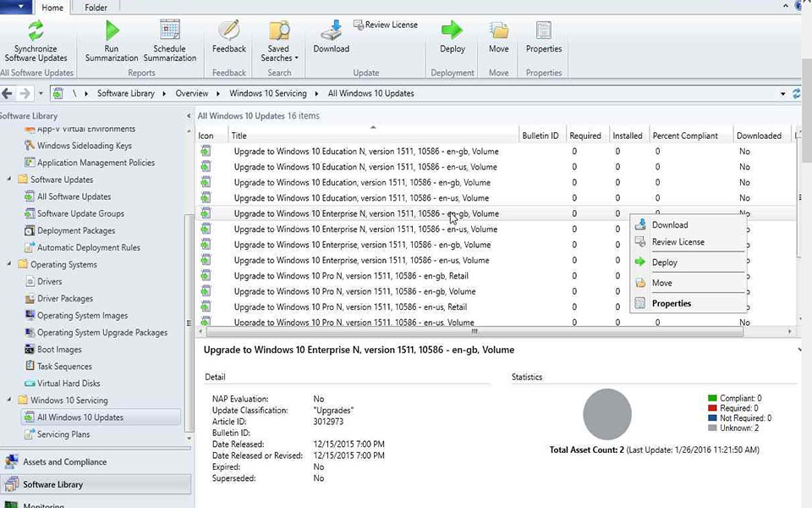This screenshot has height=508, width=812.
Task: Collapse the Software Updates tree folder
Action: coord(8,179)
